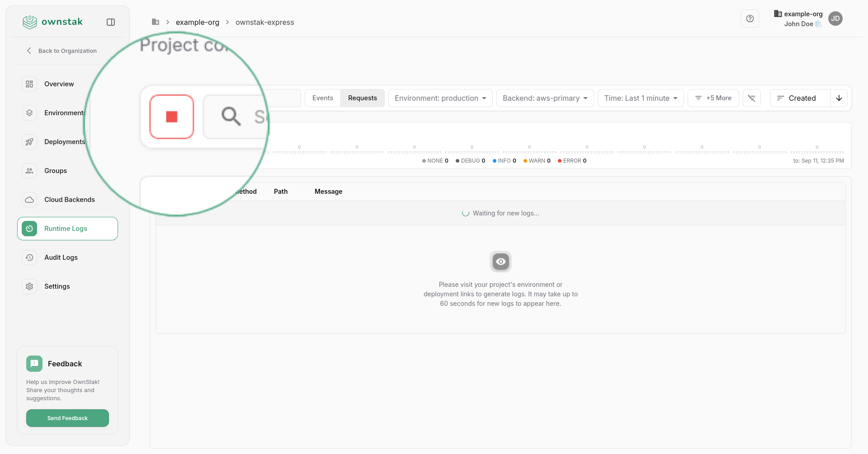Select the Requests tab
The image size is (868, 454).
point(362,98)
